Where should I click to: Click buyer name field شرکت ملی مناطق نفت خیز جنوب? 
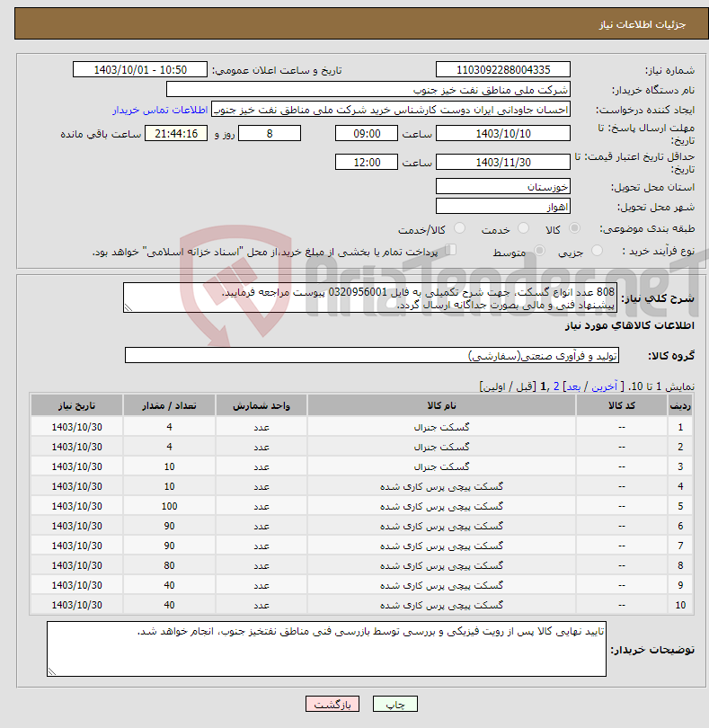(x=368, y=90)
